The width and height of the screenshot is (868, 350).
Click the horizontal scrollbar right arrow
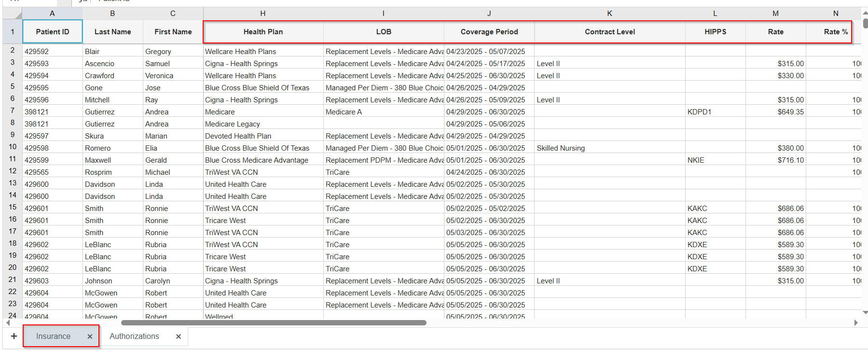tap(856, 322)
